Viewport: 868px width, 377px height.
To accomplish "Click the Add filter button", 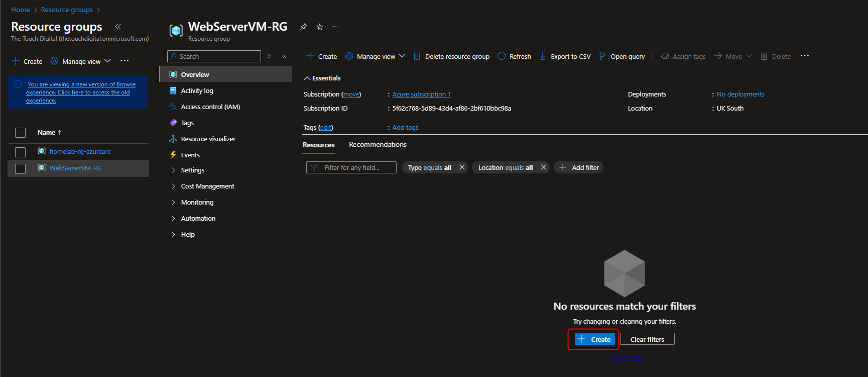I will (579, 167).
